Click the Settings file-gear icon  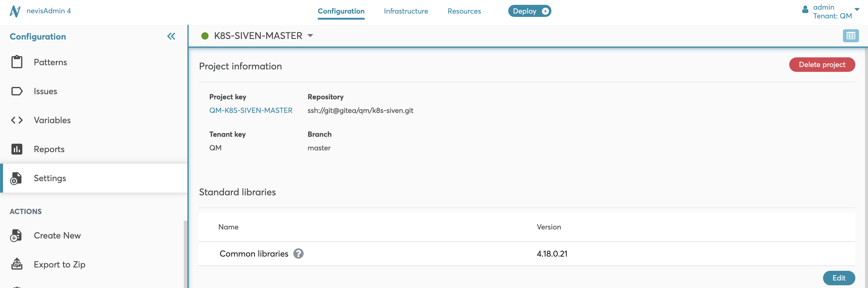[x=16, y=178]
